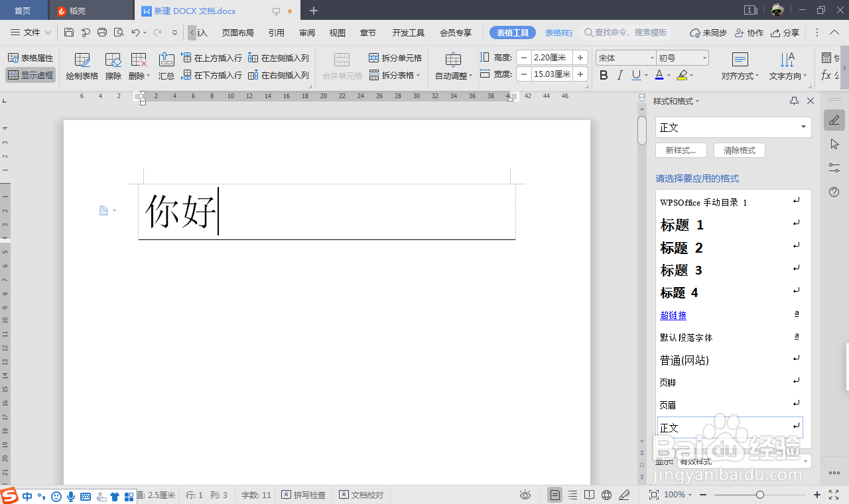Select 绘制表格 draw table tool

click(x=82, y=67)
